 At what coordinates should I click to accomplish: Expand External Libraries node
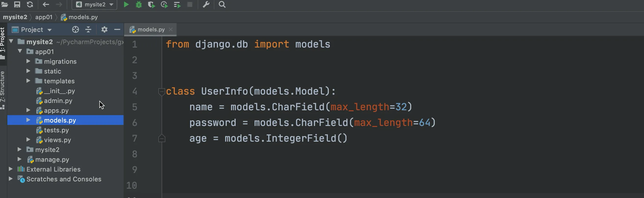tap(11, 169)
